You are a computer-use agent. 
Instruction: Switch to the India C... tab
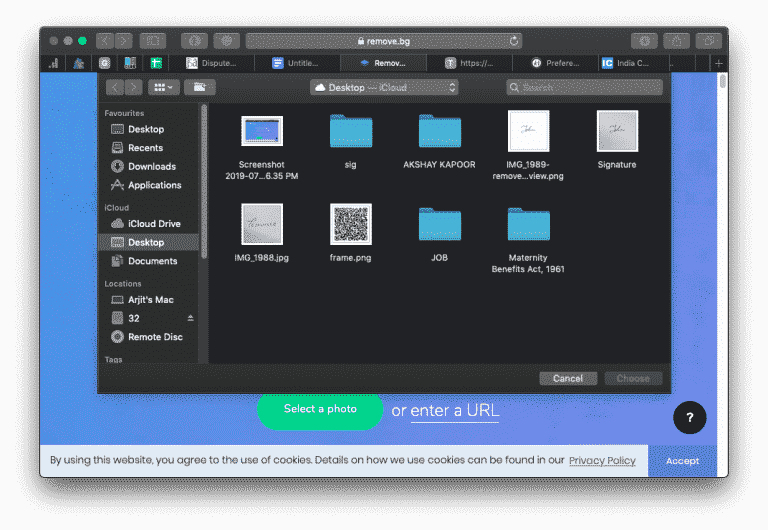[x=633, y=63]
